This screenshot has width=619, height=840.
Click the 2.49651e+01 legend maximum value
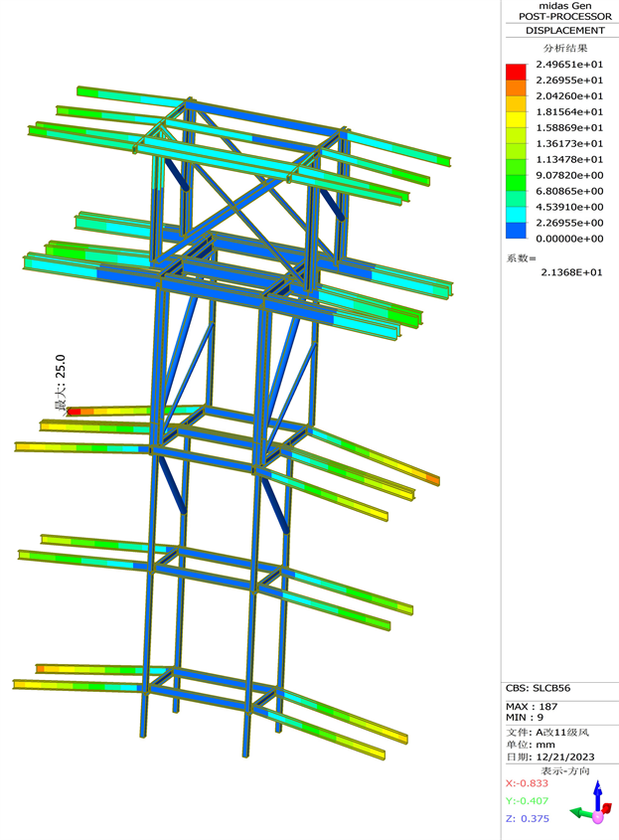(569, 65)
